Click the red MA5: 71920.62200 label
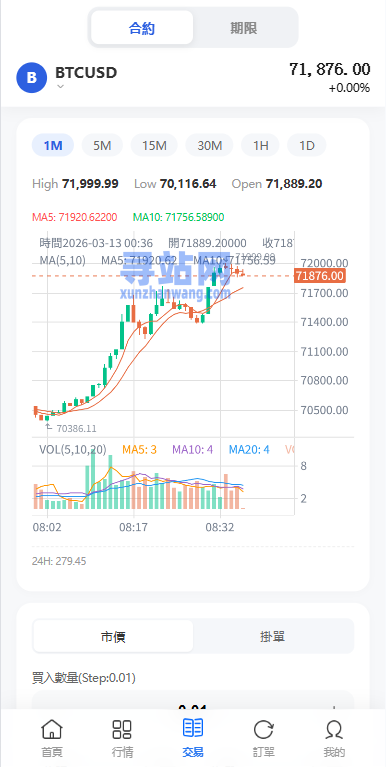386x767 pixels. click(75, 217)
